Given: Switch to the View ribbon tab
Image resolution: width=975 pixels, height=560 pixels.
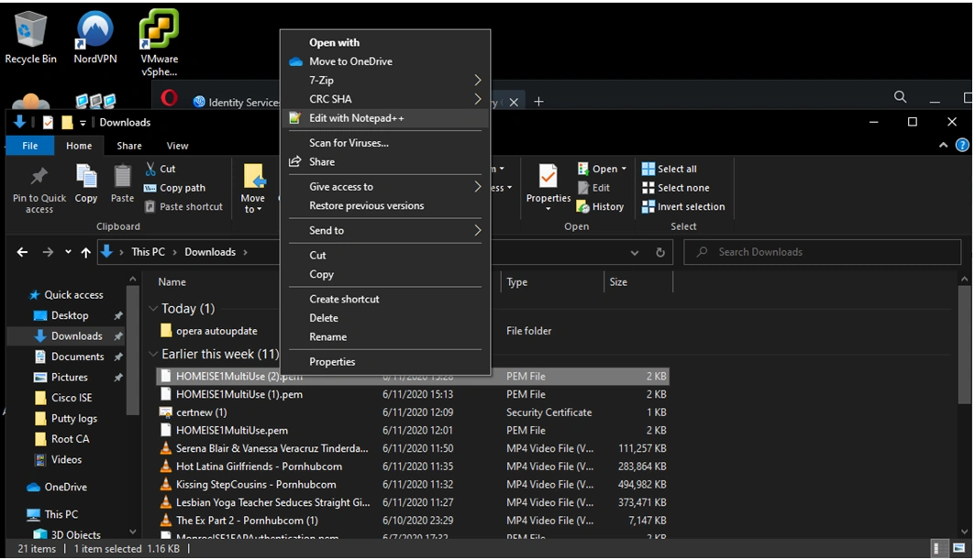Looking at the screenshot, I should tap(177, 146).
